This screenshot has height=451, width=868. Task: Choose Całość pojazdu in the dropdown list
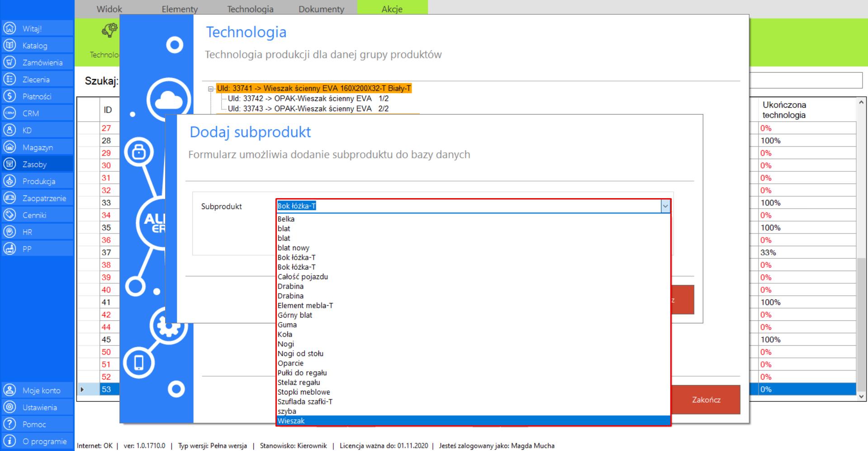303,277
